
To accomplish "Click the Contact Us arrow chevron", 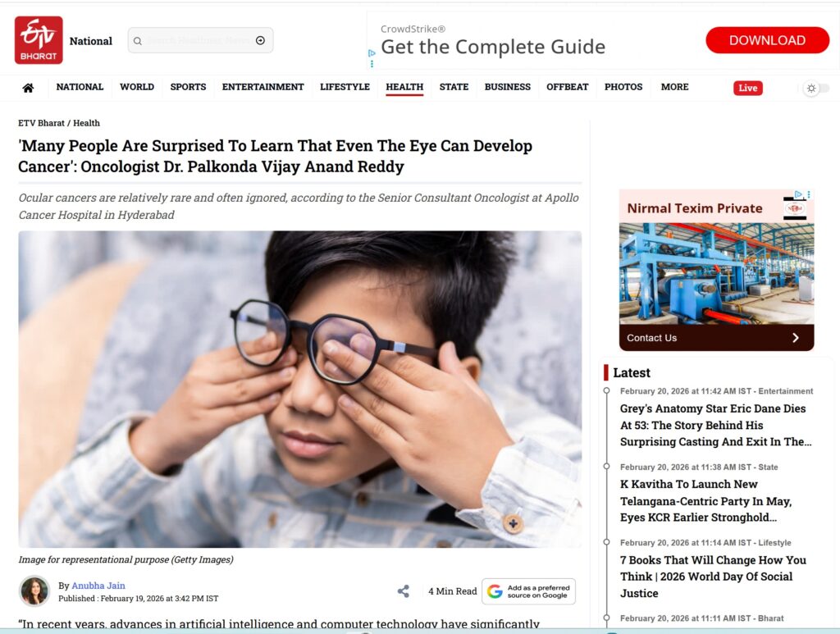I will (796, 338).
